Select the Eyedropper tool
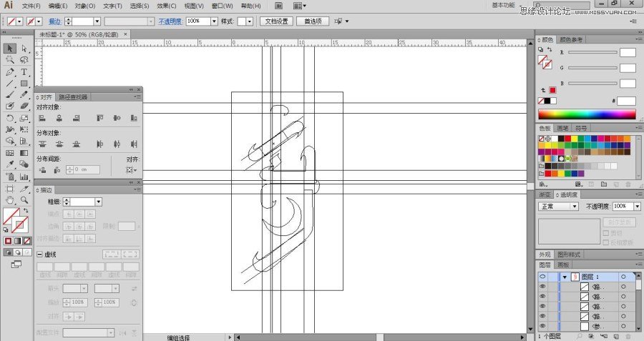644x341 pixels. pos(10,164)
